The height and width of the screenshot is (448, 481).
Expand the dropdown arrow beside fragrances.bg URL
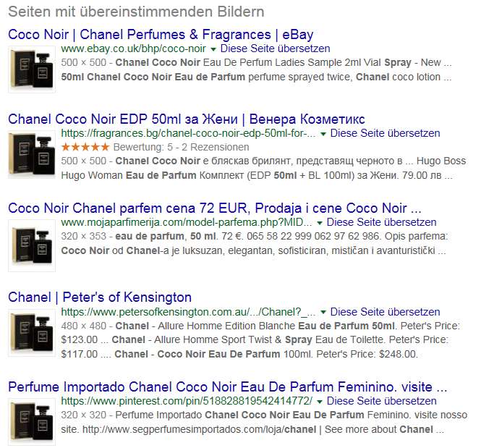point(323,134)
